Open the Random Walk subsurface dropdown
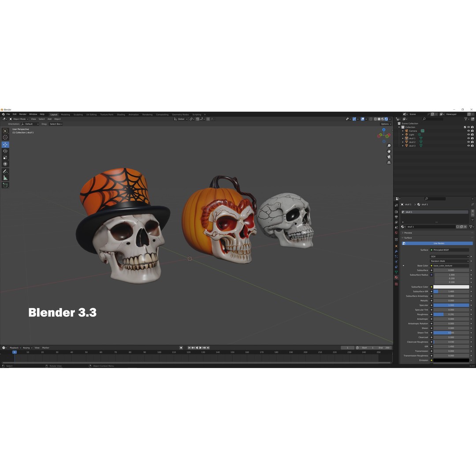 (x=449, y=261)
